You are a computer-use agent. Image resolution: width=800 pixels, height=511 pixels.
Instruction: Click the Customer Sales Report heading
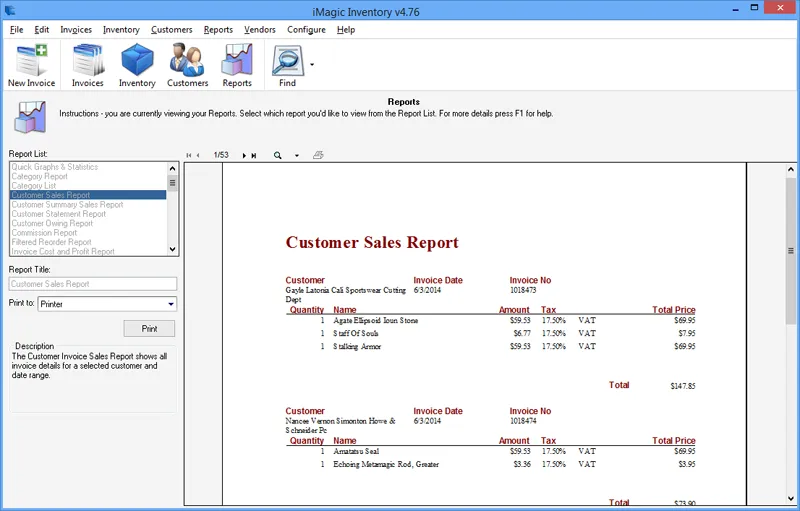(x=372, y=243)
